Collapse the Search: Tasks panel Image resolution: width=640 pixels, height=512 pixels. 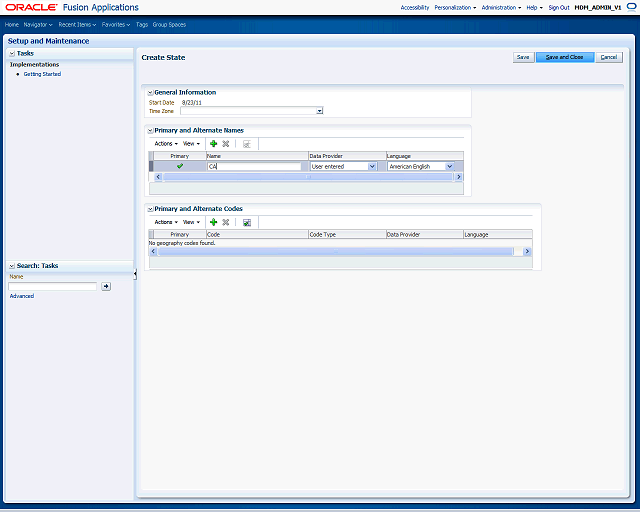coord(12,266)
